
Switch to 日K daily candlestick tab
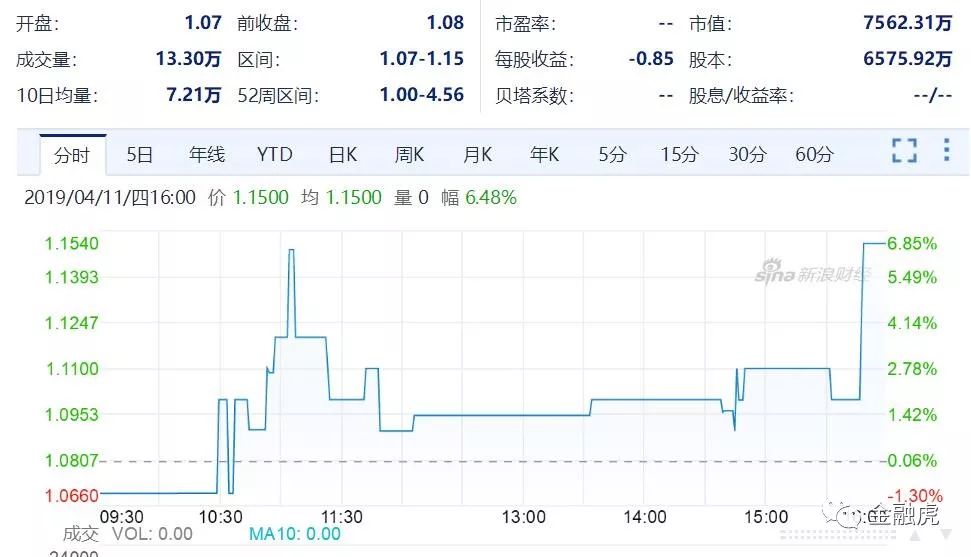tap(342, 155)
